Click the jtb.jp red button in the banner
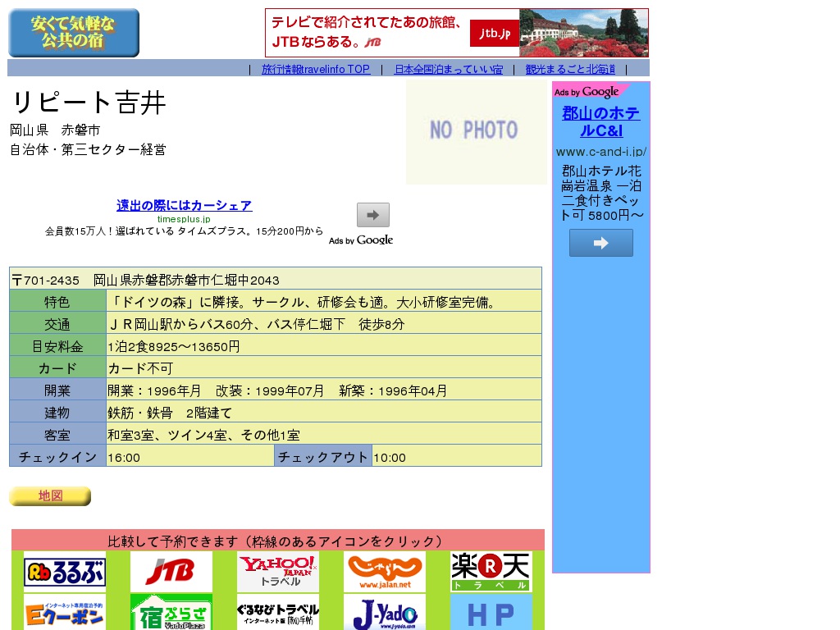 (495, 33)
